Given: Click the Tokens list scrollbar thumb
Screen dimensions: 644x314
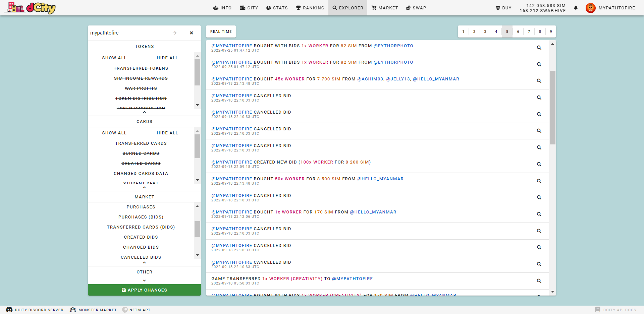Looking at the screenshot, I should pyautogui.click(x=197, y=72).
